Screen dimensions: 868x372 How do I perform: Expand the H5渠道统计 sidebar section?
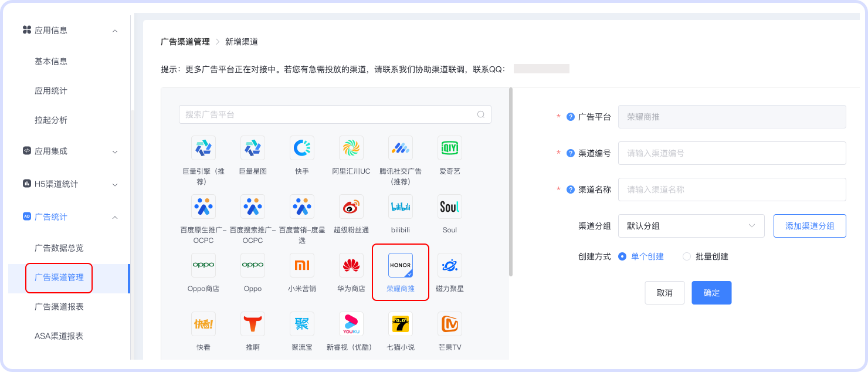(x=115, y=184)
